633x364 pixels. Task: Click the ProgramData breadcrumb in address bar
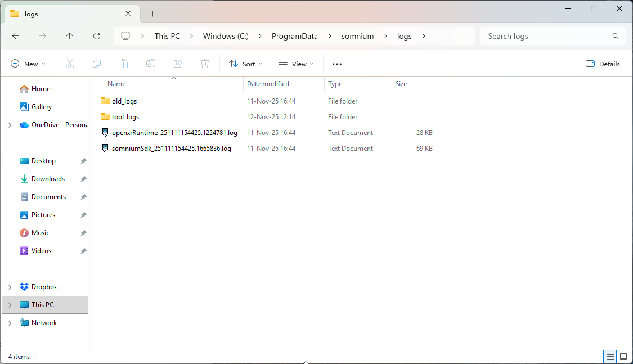(294, 36)
